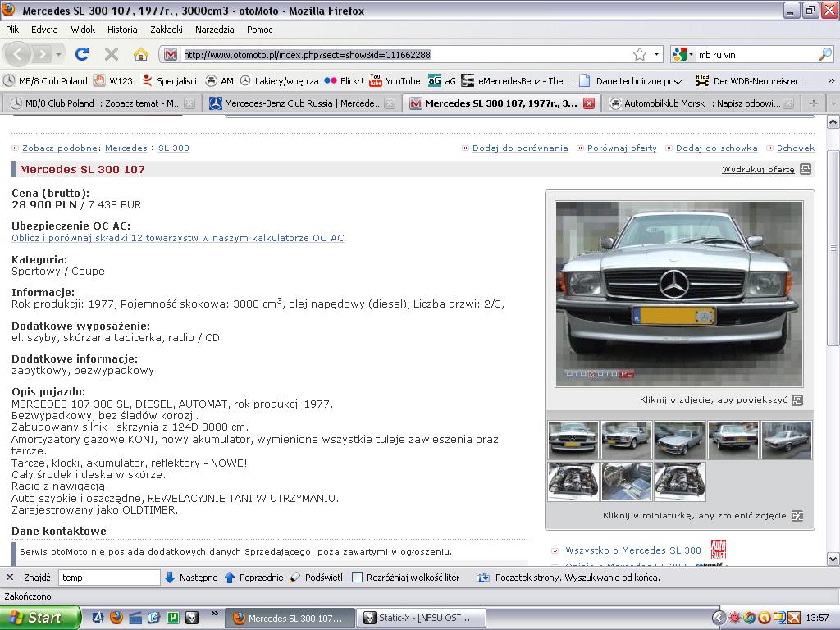Image resolution: width=840 pixels, height=630 pixels.
Task: Click the search magnifier icon in search box
Action: click(x=824, y=55)
